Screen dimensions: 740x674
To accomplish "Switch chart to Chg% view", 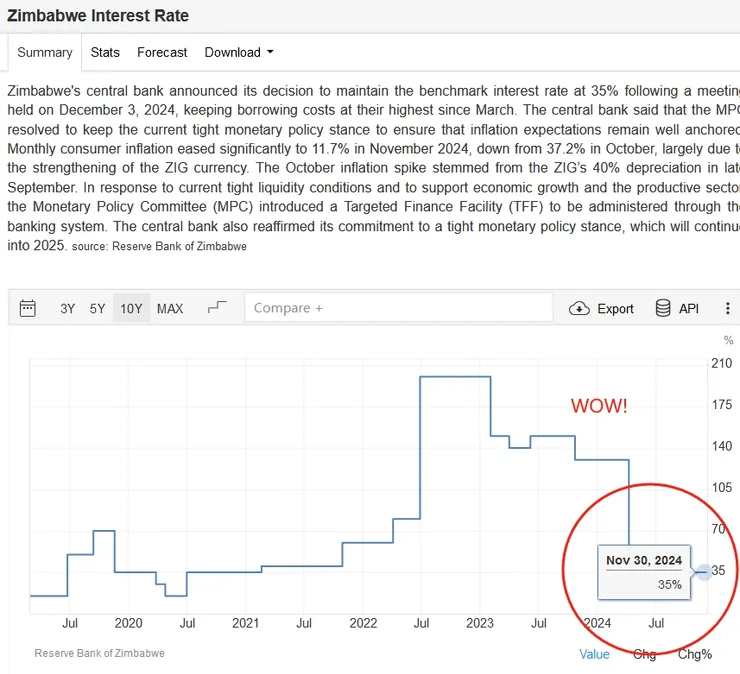I will click(695, 654).
